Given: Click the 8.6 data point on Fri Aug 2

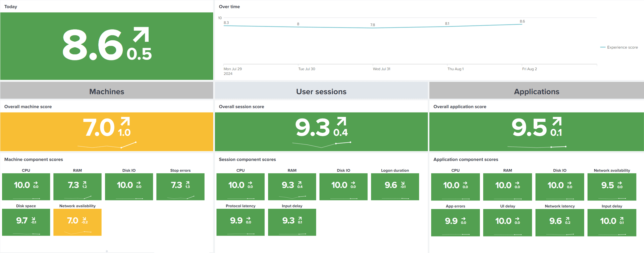Looking at the screenshot, I should (522, 24).
